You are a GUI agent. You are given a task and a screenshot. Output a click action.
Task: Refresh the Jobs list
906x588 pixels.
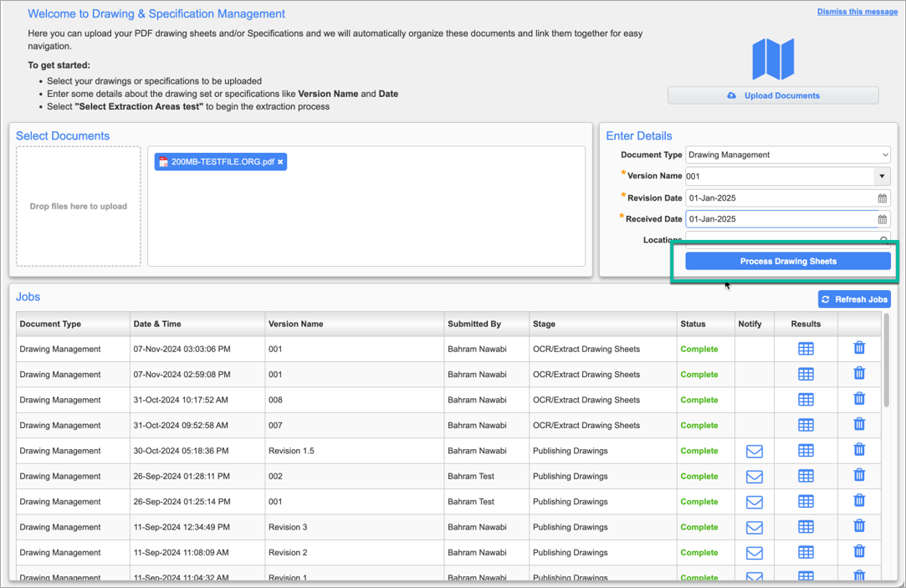point(854,299)
